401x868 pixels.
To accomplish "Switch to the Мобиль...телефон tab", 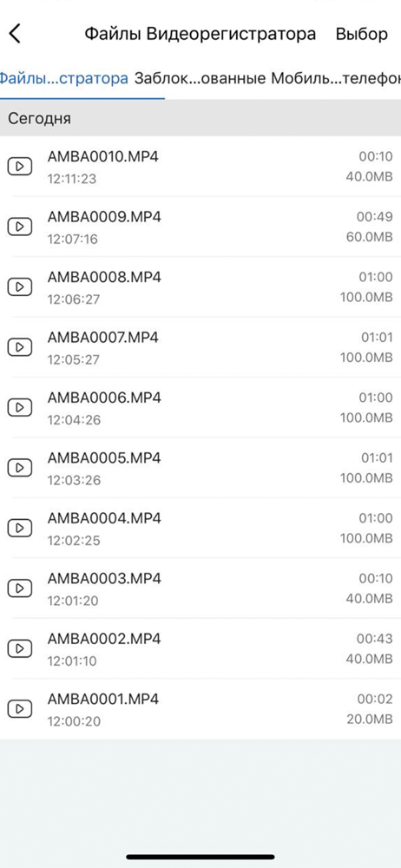I will point(336,78).
